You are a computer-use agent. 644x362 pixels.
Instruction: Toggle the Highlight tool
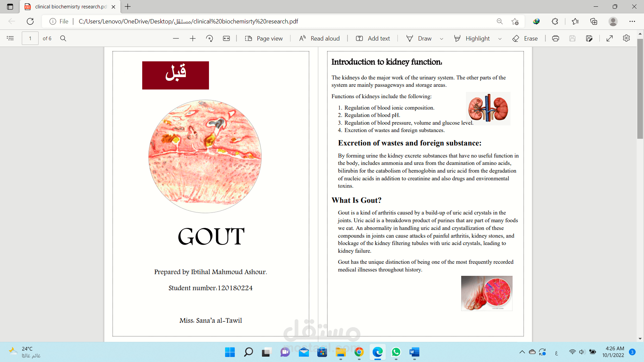pyautogui.click(x=472, y=39)
